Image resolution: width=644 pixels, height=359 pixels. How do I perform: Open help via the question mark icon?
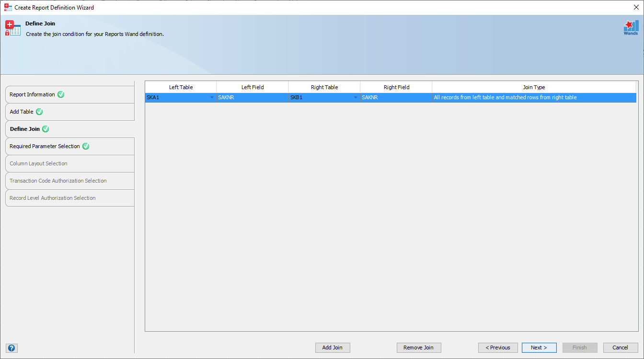11,348
